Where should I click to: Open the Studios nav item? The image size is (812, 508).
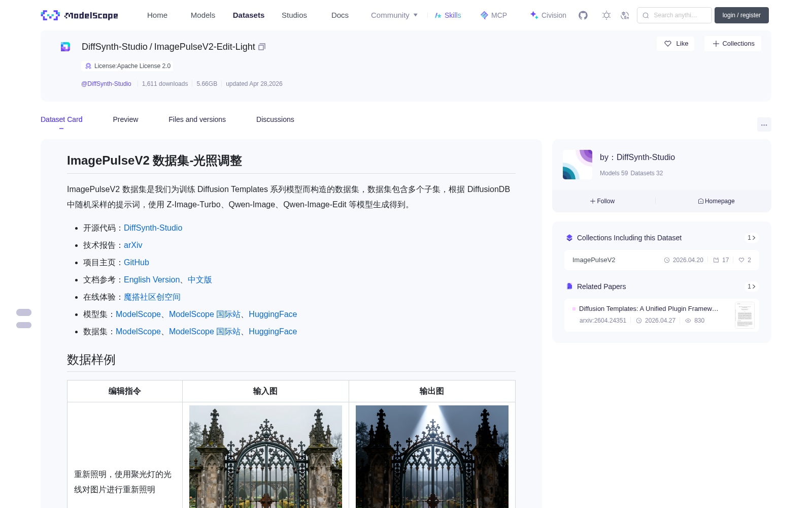click(294, 15)
